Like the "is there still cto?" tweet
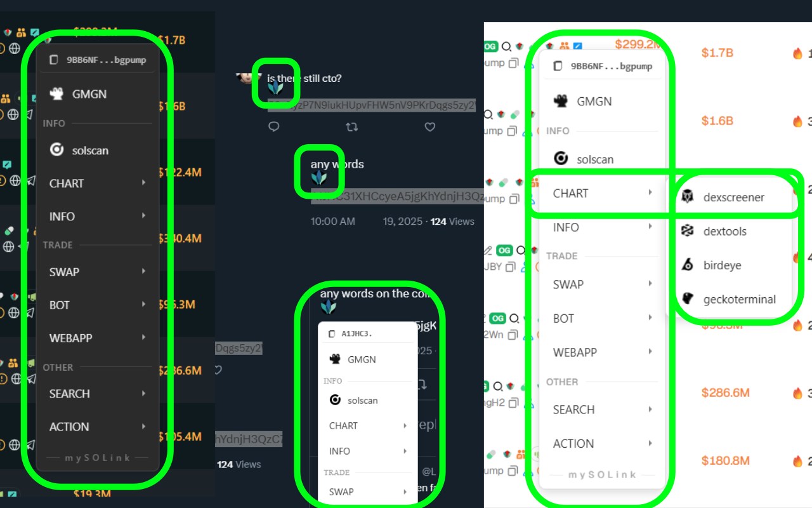This screenshot has height=508, width=812. [x=430, y=127]
